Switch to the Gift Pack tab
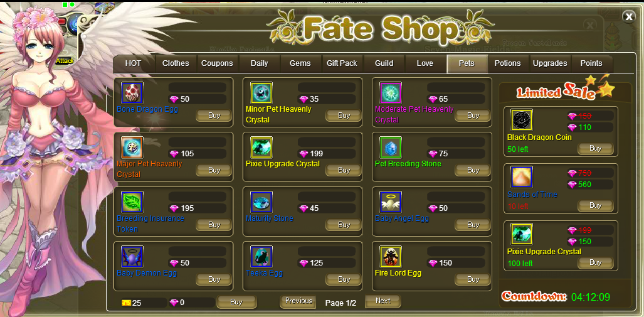 tap(342, 64)
